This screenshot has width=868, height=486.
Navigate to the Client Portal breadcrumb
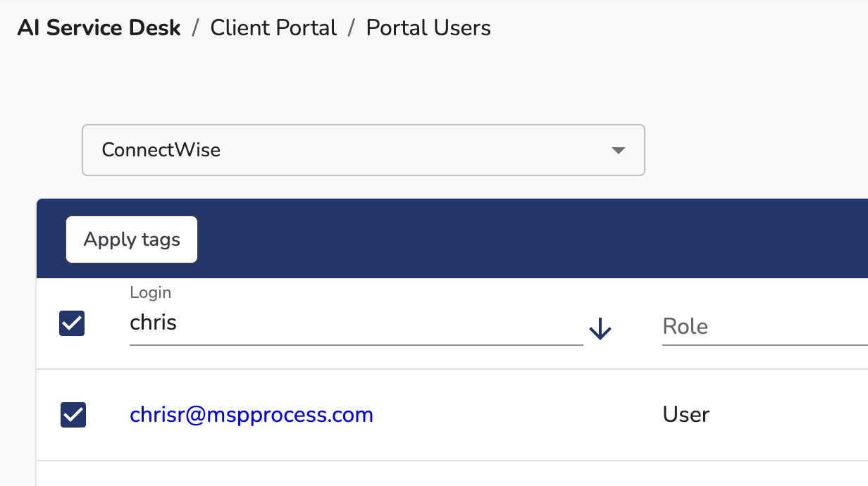[273, 27]
